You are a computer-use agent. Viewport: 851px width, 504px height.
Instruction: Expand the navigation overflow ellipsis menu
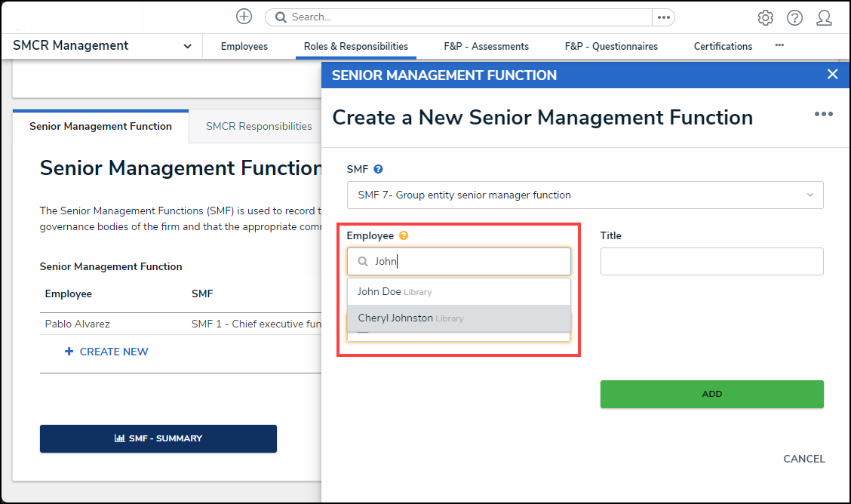pyautogui.click(x=779, y=46)
